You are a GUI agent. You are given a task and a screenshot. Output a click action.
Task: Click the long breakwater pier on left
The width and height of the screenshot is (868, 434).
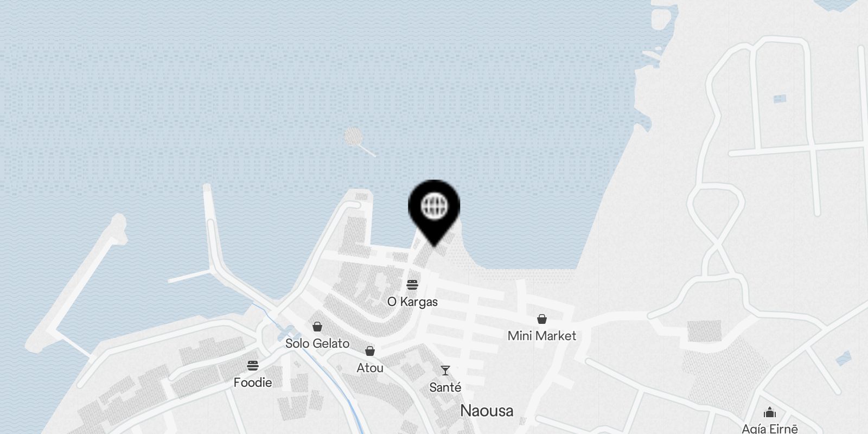76,282
